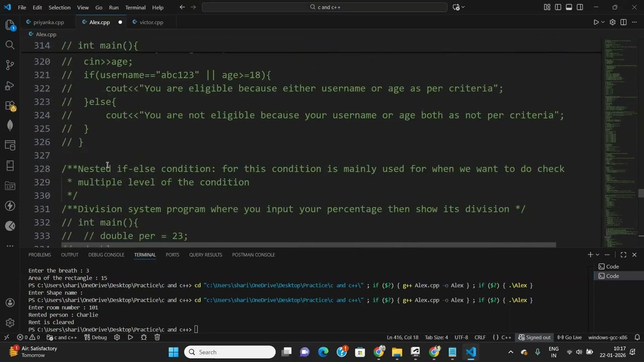The height and width of the screenshot is (362, 644).
Task: Open the editor settings gear icon
Action: (612, 22)
